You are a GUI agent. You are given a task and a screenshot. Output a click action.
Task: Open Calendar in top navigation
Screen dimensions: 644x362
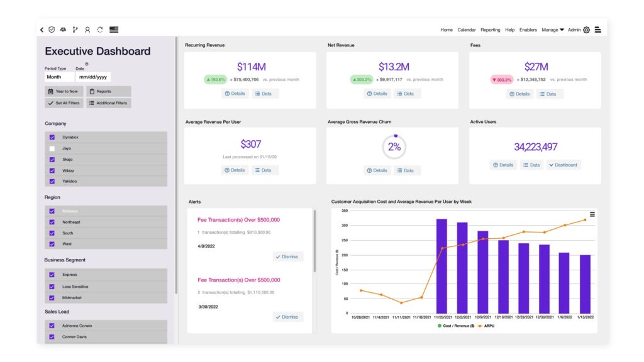click(467, 30)
